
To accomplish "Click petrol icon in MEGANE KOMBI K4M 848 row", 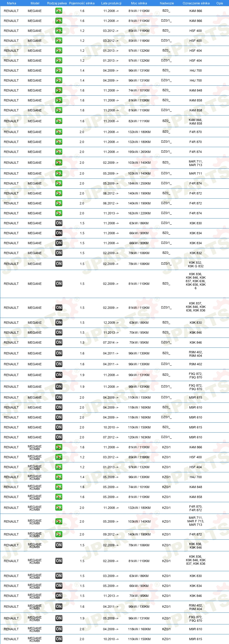I will coord(59,487).
